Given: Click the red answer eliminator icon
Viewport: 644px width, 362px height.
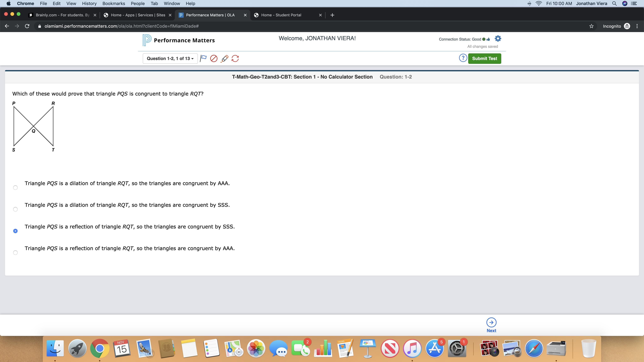Looking at the screenshot, I should pyautogui.click(x=214, y=58).
